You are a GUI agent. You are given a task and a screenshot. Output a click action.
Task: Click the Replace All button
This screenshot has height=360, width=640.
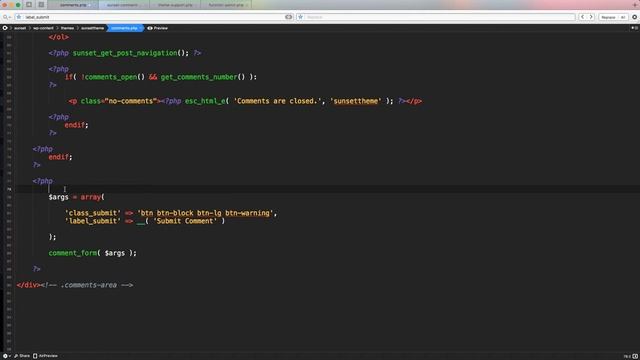coord(623,17)
